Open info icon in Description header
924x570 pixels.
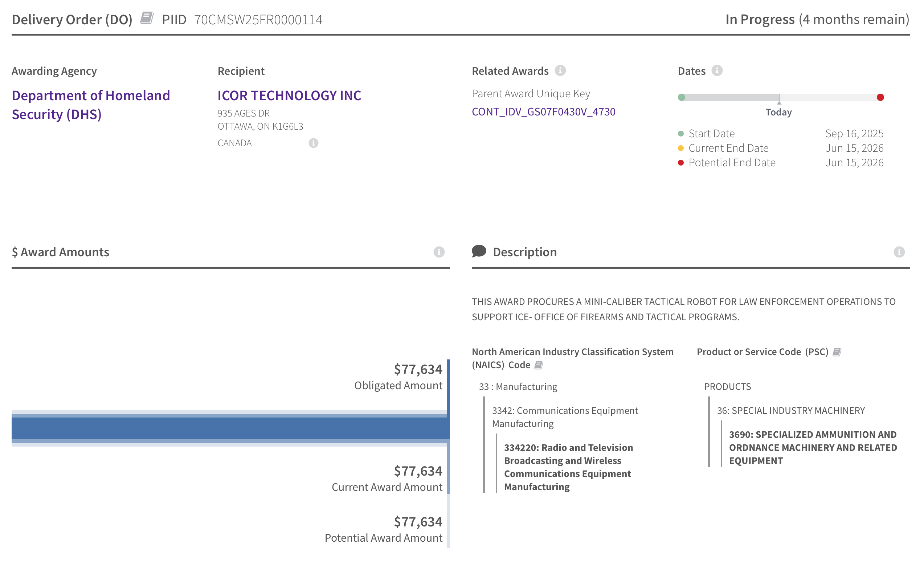[899, 252]
